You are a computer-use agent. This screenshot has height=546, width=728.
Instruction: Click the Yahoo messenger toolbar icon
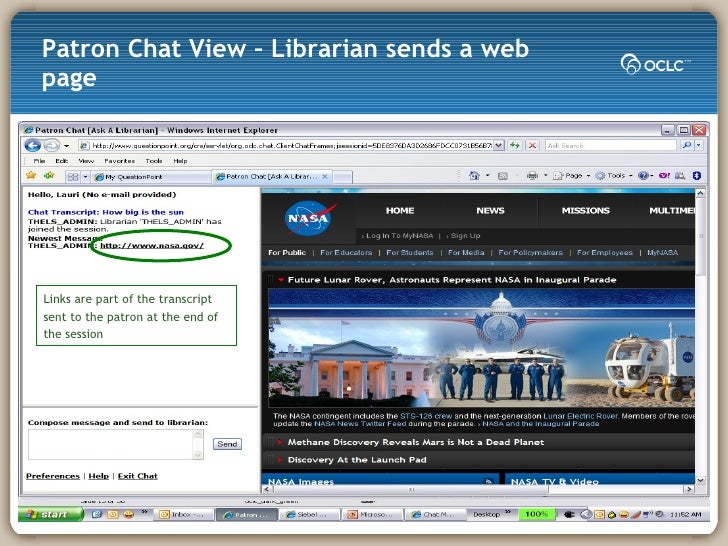(664, 176)
